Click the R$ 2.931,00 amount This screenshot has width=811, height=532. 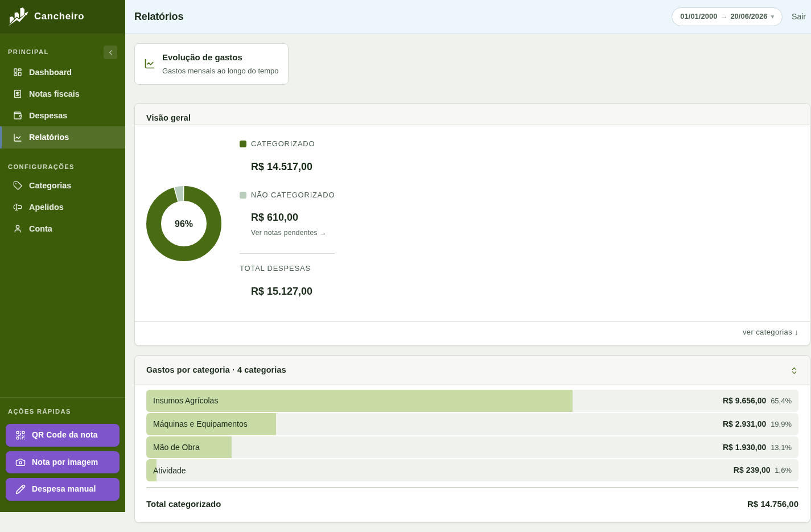744,424
